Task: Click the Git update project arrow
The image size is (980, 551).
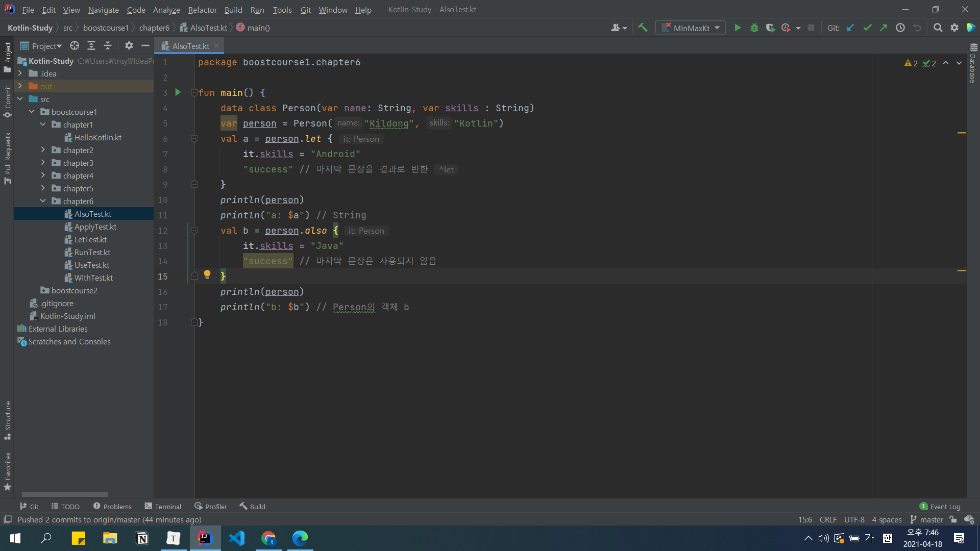Action: pos(850,28)
